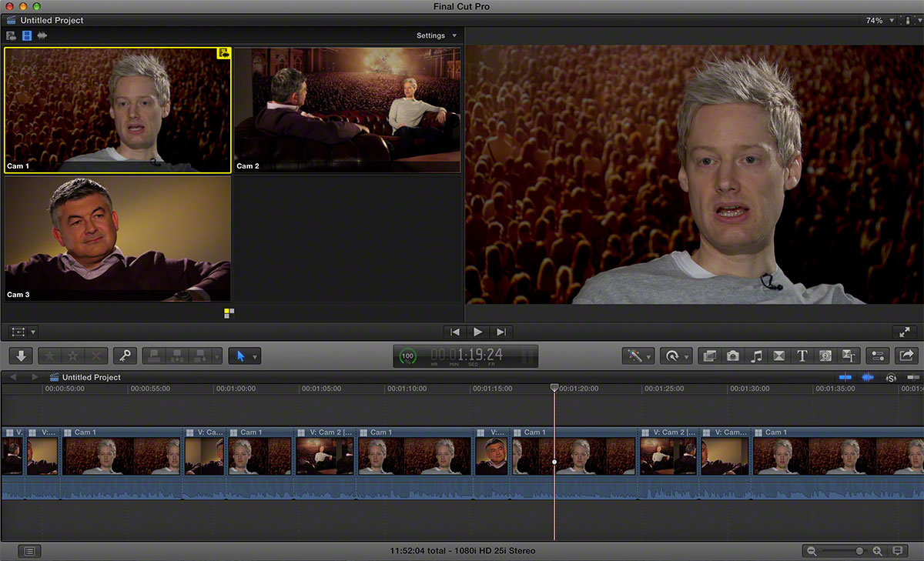Screen dimensions: 924x561
Task: Go to the next edit point
Action: (x=501, y=332)
